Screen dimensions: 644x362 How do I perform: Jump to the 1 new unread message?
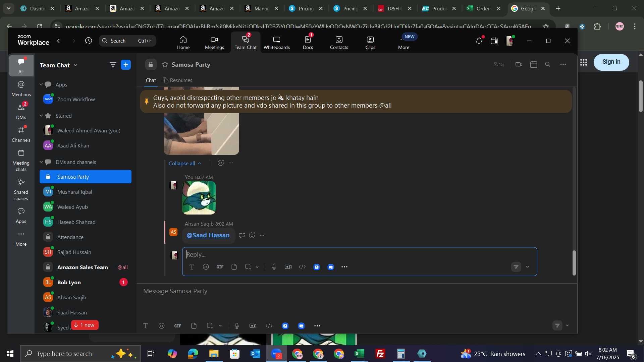(85, 325)
